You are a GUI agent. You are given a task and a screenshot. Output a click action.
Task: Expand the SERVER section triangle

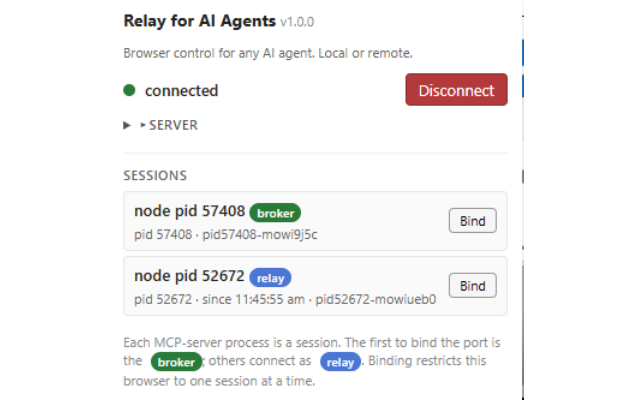point(127,125)
